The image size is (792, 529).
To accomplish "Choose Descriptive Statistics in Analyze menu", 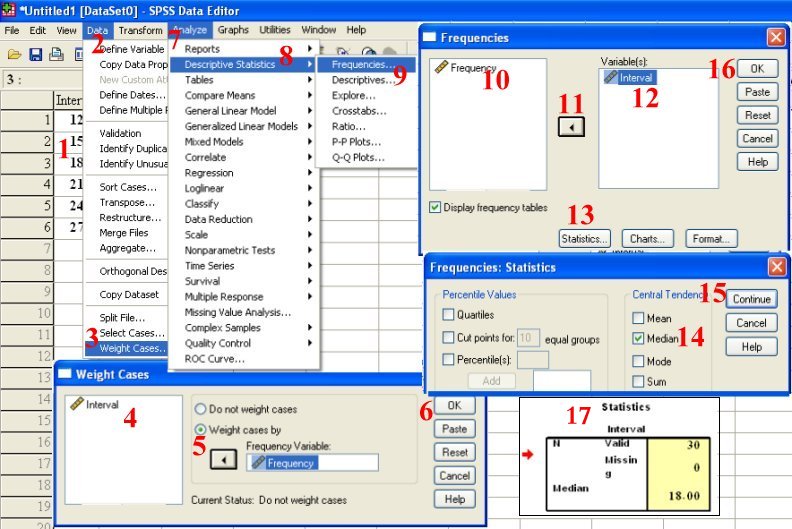I will click(x=242, y=64).
